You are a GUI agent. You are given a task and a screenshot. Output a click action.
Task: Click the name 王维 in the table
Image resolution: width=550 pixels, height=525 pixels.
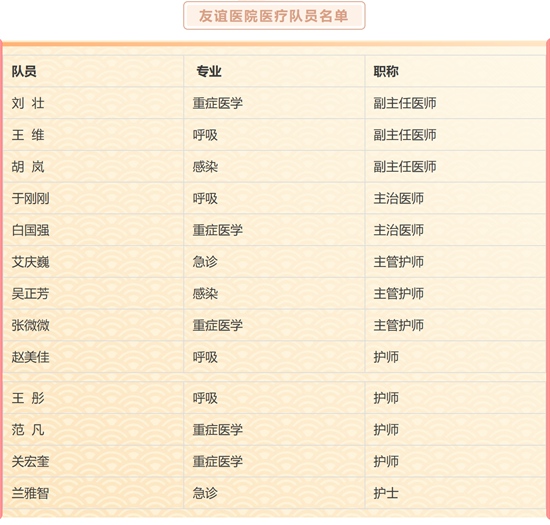pos(28,135)
